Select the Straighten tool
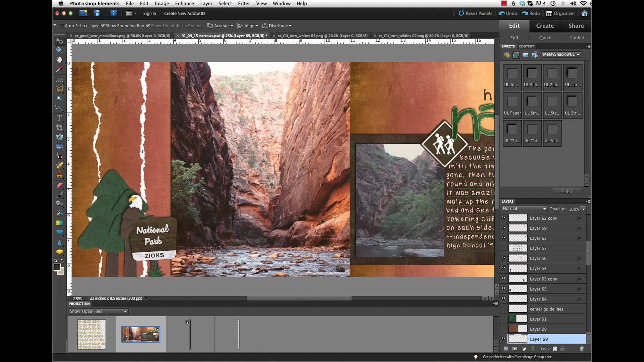644x362 pixels. click(60, 146)
